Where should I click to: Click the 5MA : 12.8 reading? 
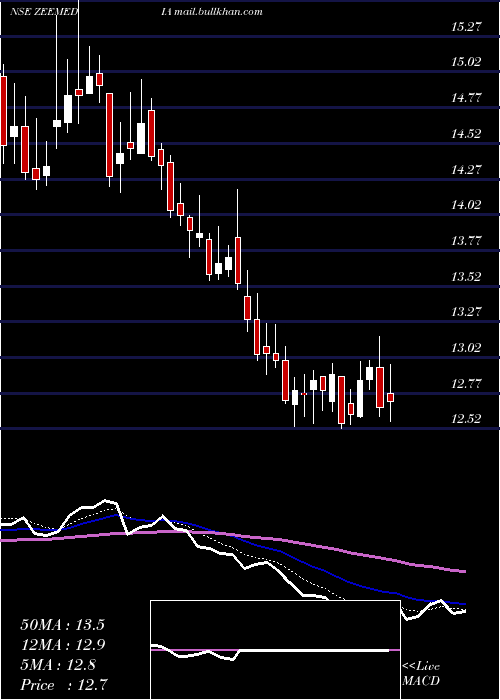58,665
